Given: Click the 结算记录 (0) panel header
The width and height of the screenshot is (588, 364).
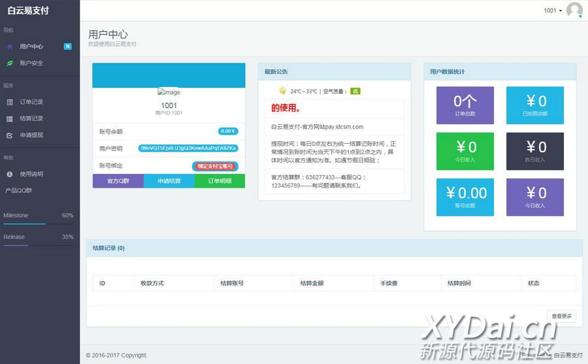Looking at the screenshot, I should tap(335, 248).
